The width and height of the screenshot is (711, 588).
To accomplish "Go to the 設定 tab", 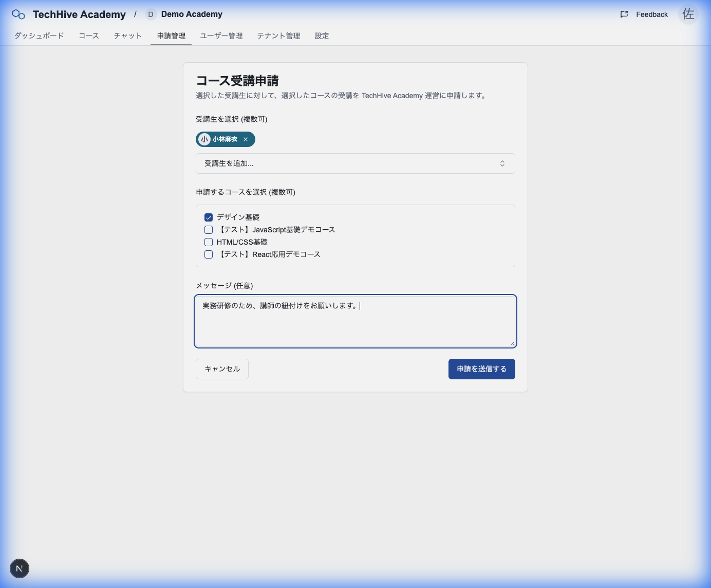I will 322,35.
